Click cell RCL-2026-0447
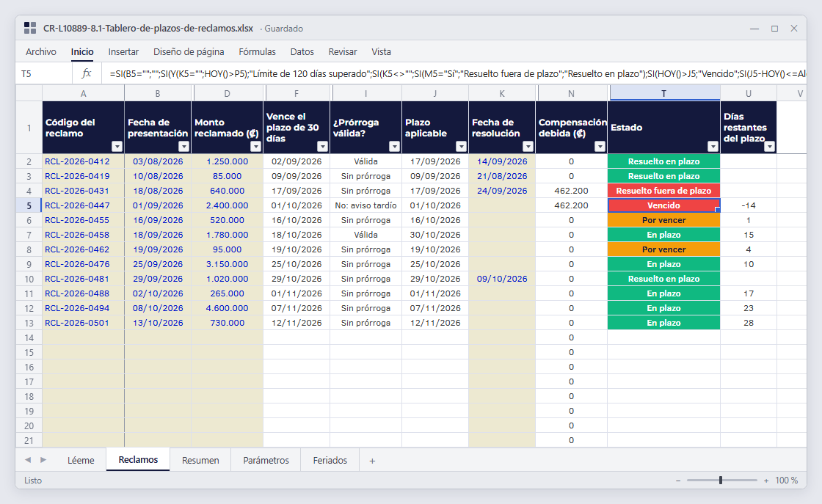The image size is (822, 504). pyautogui.click(x=84, y=205)
